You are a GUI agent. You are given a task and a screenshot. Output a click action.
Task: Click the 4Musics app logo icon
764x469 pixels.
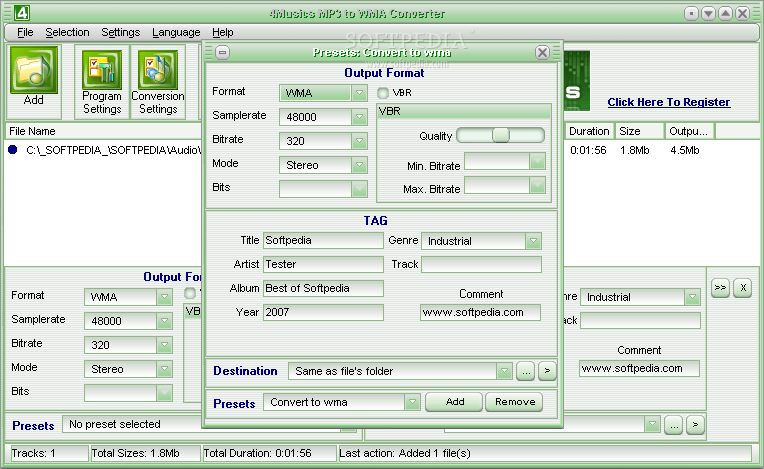pos(21,13)
